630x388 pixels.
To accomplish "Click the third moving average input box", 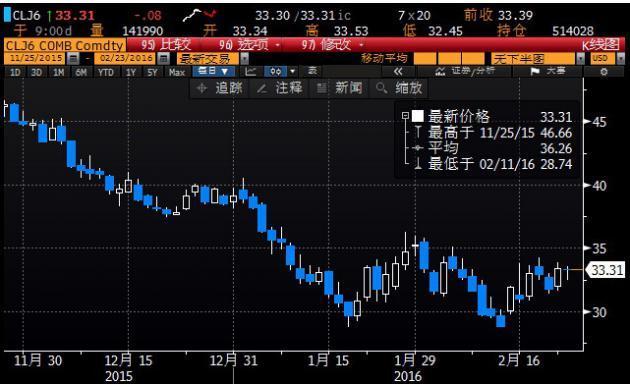I will [473, 59].
